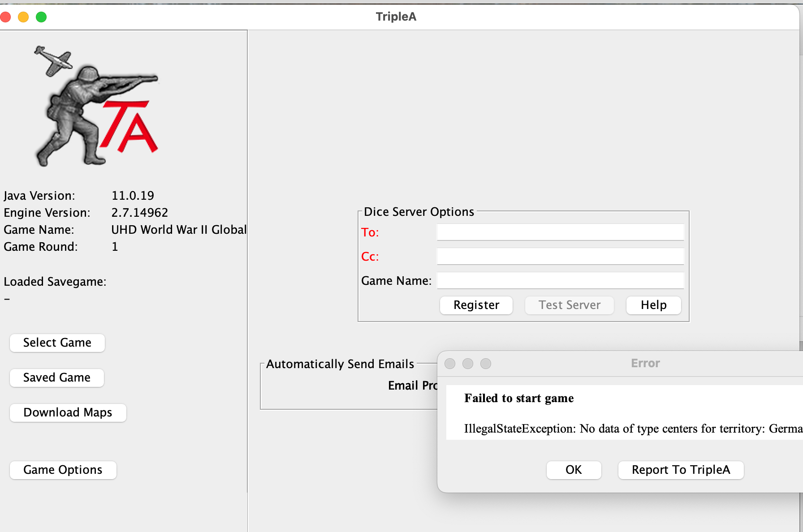Screen dimensions: 803x532
Task: Click inside the To email field
Action: click(560, 232)
